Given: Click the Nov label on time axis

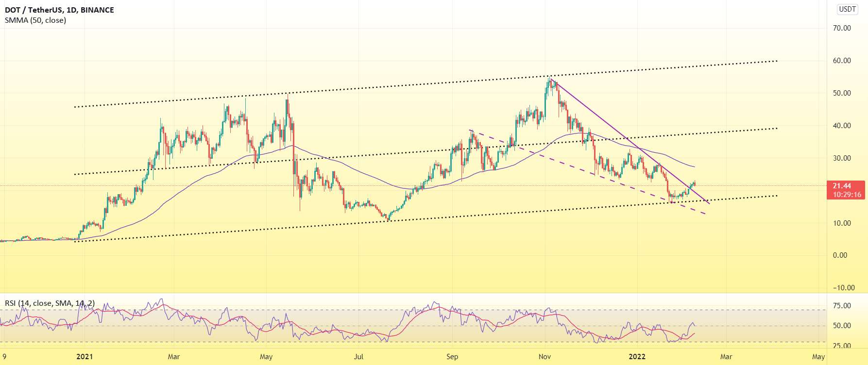Looking at the screenshot, I should click(545, 357).
